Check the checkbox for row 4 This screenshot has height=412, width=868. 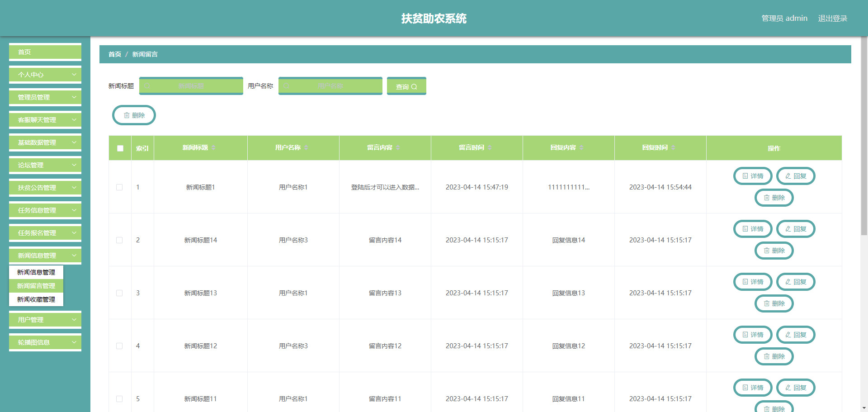pyautogui.click(x=119, y=346)
